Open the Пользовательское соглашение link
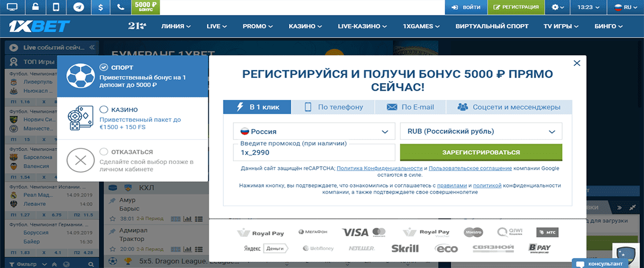 pos(469,168)
